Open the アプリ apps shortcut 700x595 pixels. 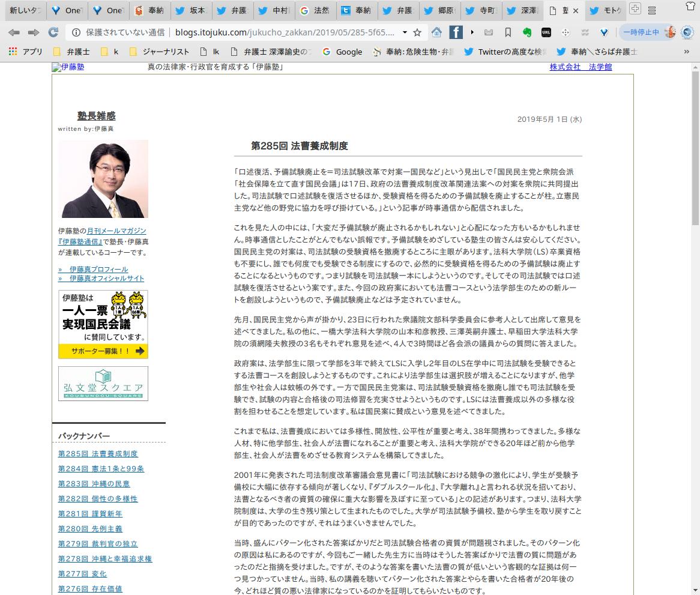coord(25,52)
